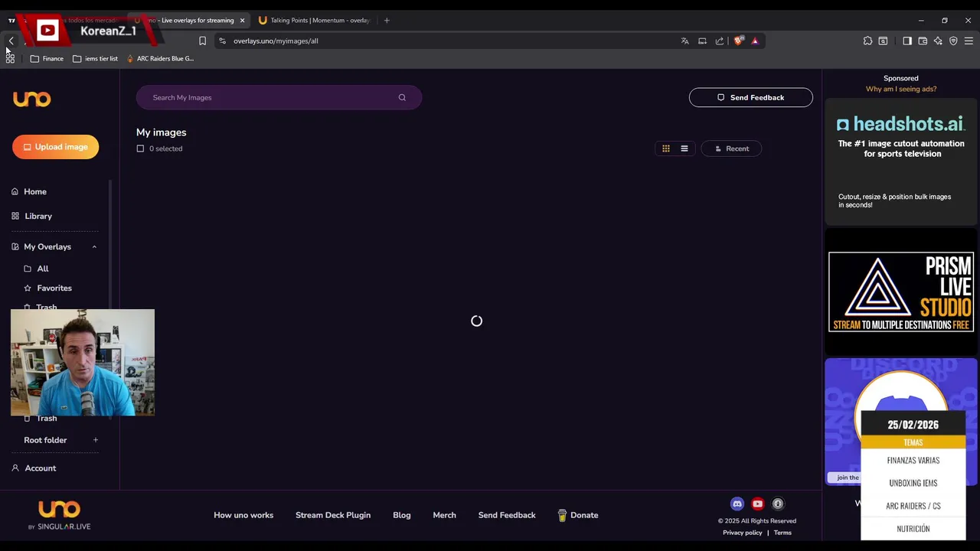Open the Account page
Image resolution: width=980 pixels, height=551 pixels.
coord(40,468)
